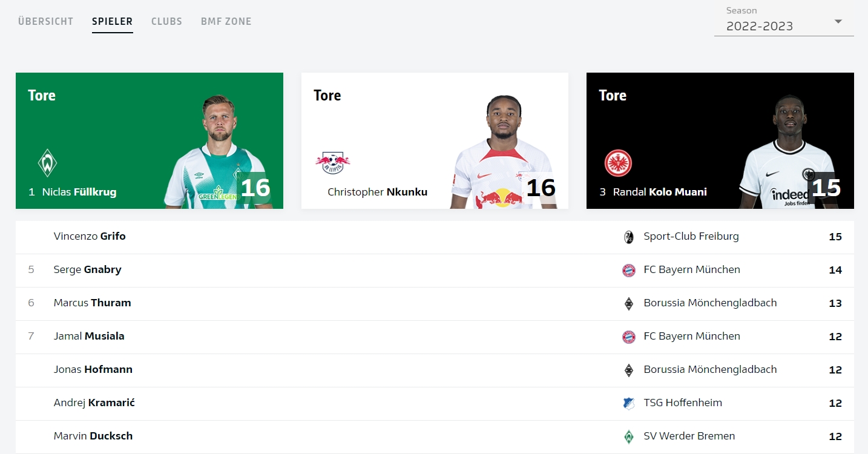Click FC Bayern München logo beside Musiala
Viewport: 868px width, 454px height.
[x=629, y=337]
